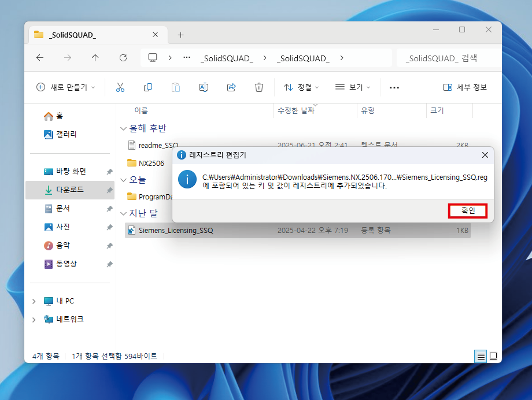Confirm the dialog with 확인 button
The height and width of the screenshot is (400, 532).
click(468, 211)
